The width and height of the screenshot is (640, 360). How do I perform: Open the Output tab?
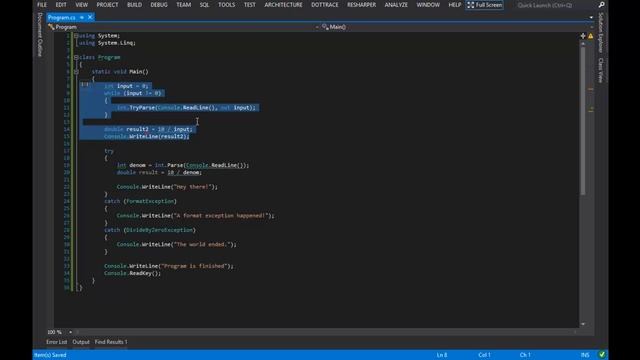tap(81, 342)
